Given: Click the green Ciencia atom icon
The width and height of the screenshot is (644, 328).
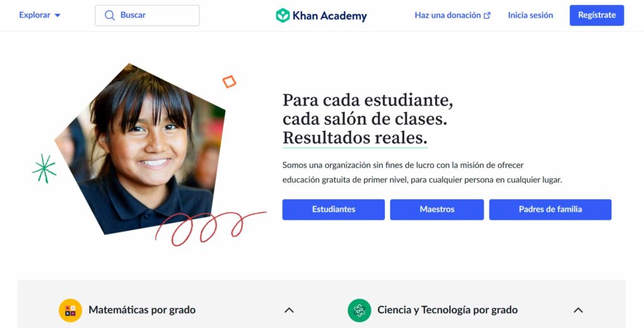Looking at the screenshot, I should pos(359,310).
